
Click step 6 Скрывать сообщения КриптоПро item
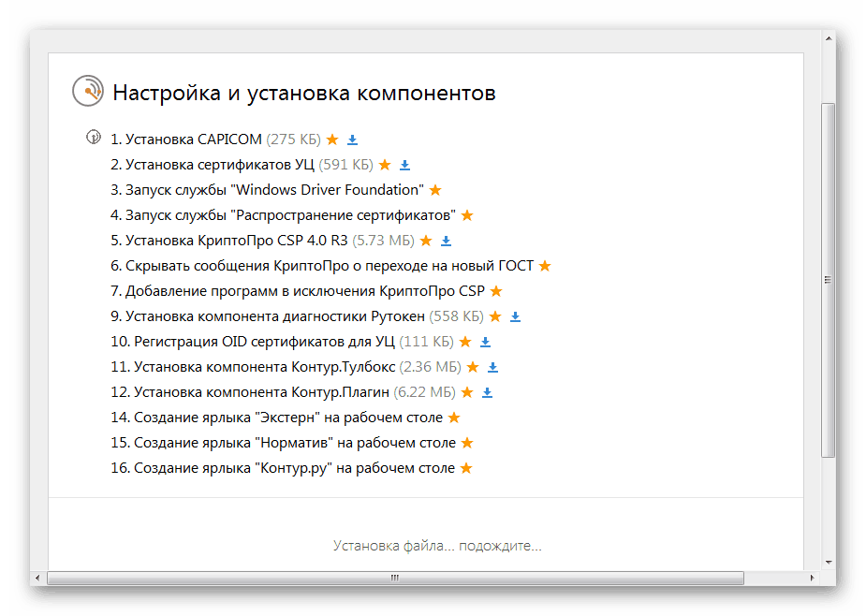(322, 266)
